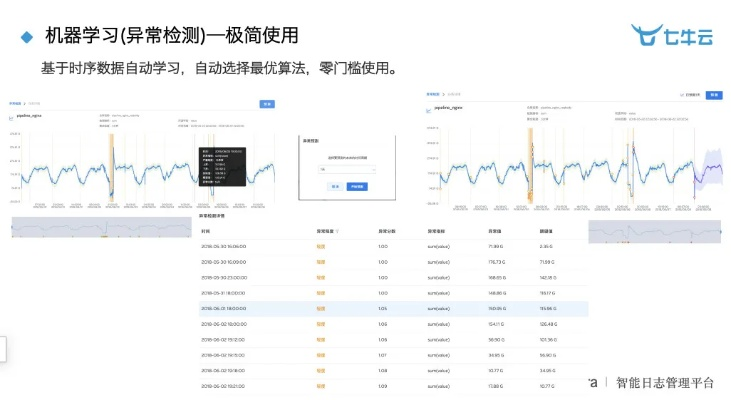Click the white cancel button in 异常检测 dialog
Viewport: 731px width, 400px height.
pyautogui.click(x=336, y=186)
